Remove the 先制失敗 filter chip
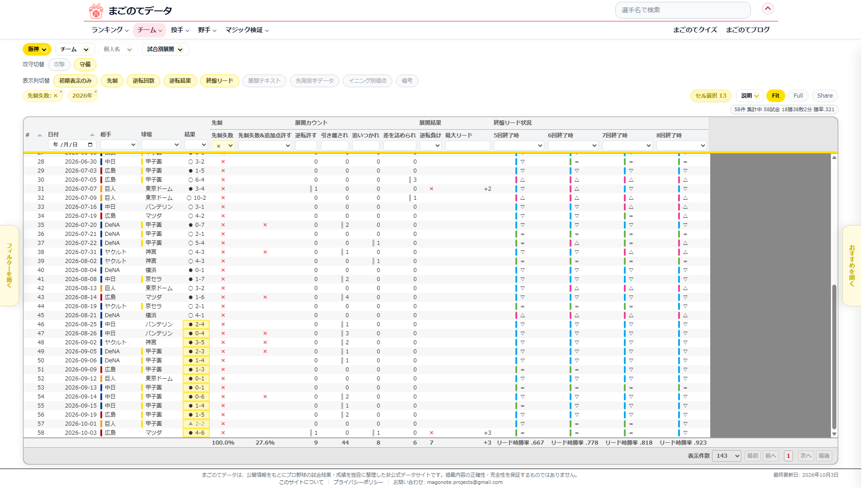This screenshot has width=868, height=488. pyautogui.click(x=61, y=92)
